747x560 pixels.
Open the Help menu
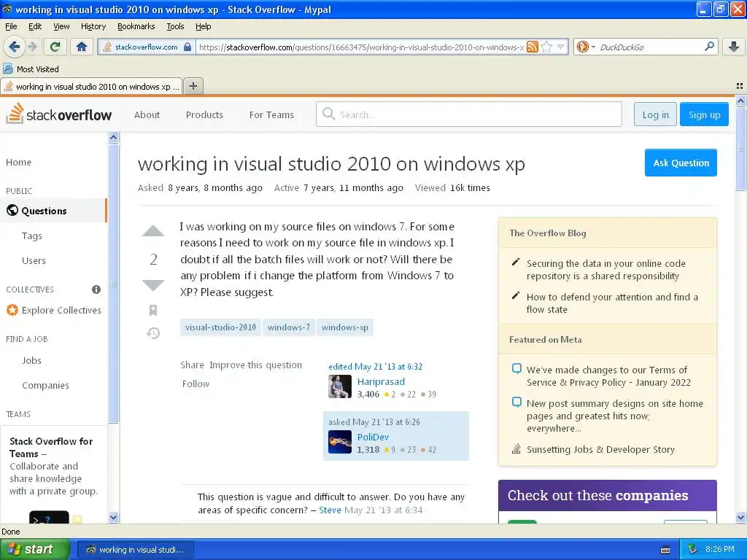tap(203, 26)
